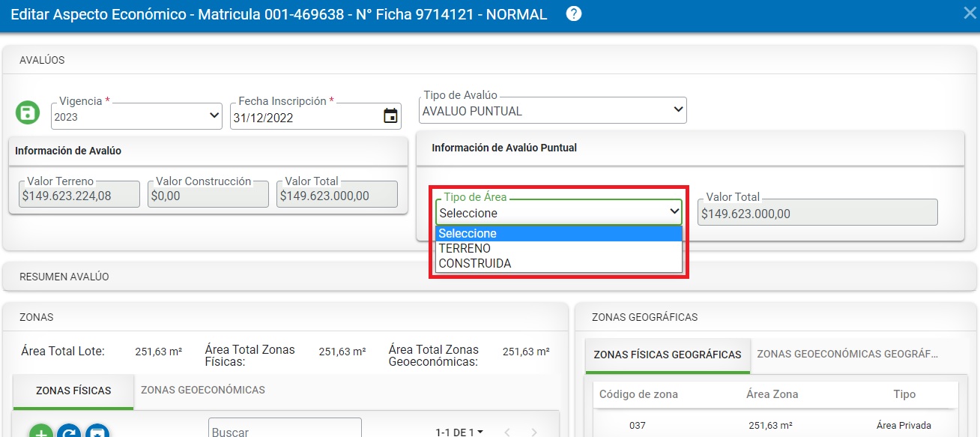Image resolution: width=980 pixels, height=437 pixels.
Task: Pick the Seleccione option in the list
Action: [468, 233]
